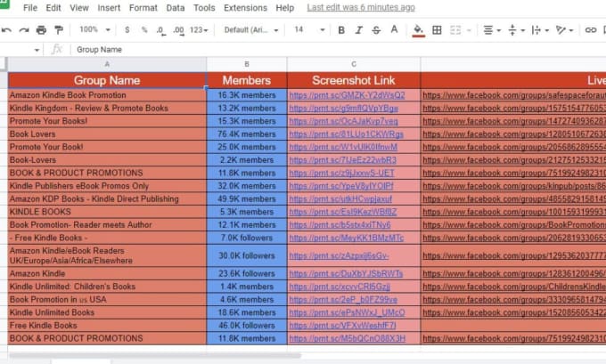Select cell 'Kindle Publishers eBook Promos Only'
Image resolution: width=606 pixels, height=364 pixels.
tap(107, 186)
